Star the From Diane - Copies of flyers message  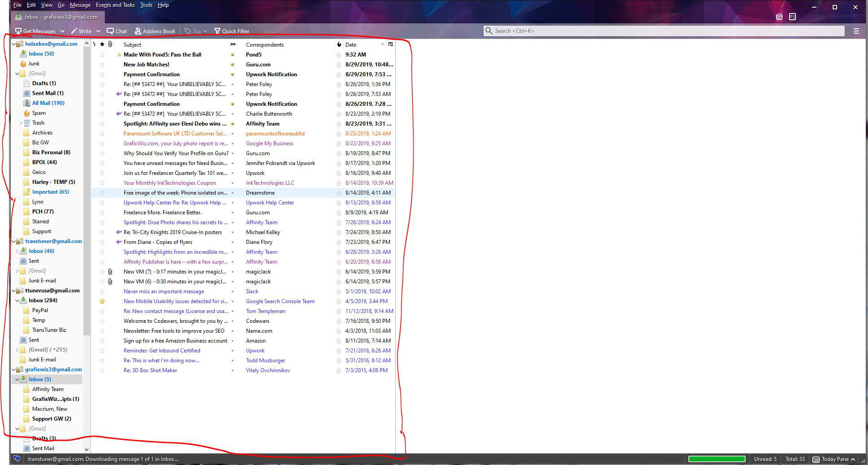point(102,242)
